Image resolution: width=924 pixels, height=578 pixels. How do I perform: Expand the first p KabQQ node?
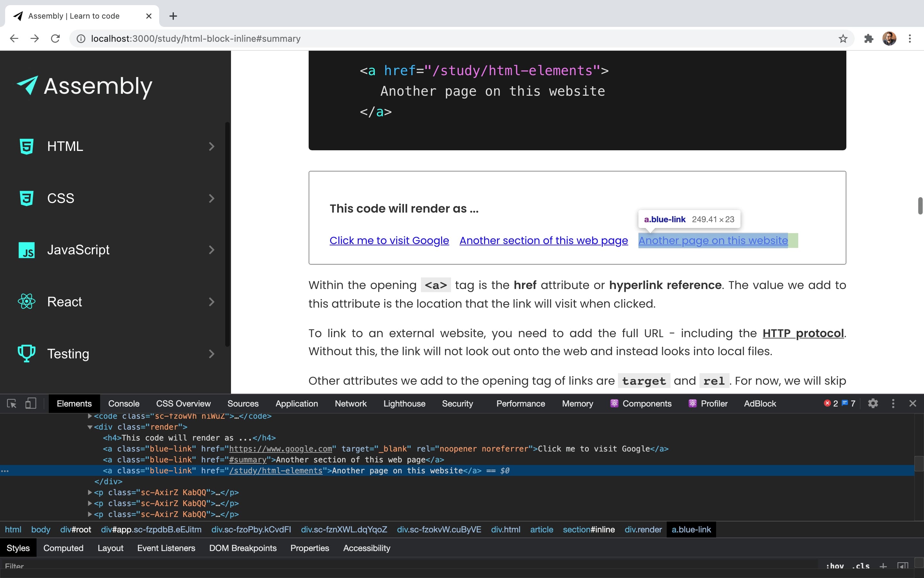tap(90, 493)
